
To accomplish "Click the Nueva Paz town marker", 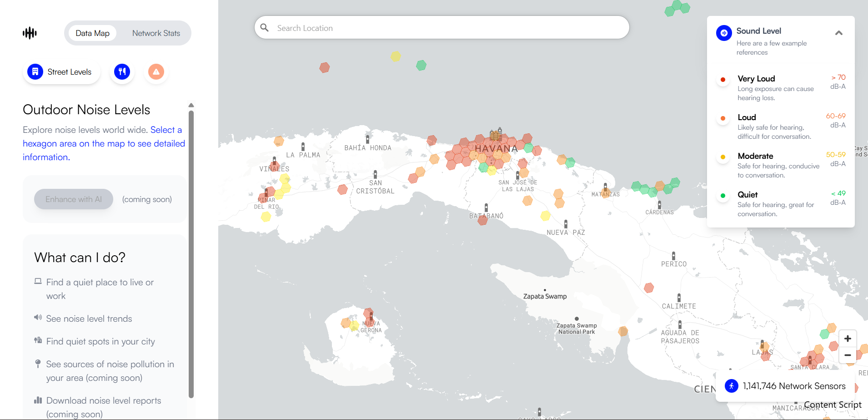I will click(x=566, y=224).
